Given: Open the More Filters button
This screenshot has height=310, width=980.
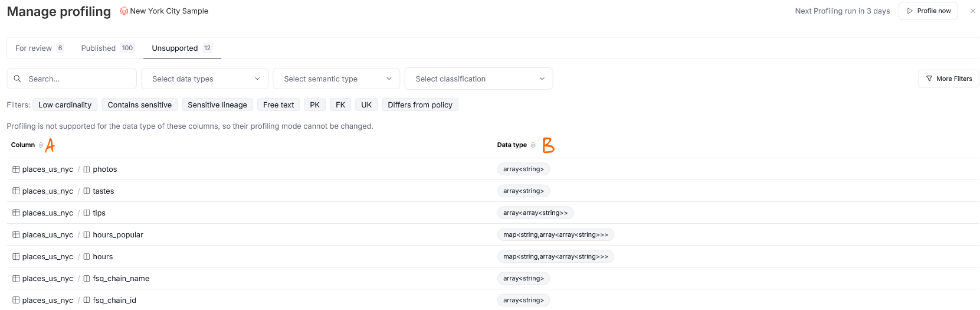Looking at the screenshot, I should pos(948,79).
